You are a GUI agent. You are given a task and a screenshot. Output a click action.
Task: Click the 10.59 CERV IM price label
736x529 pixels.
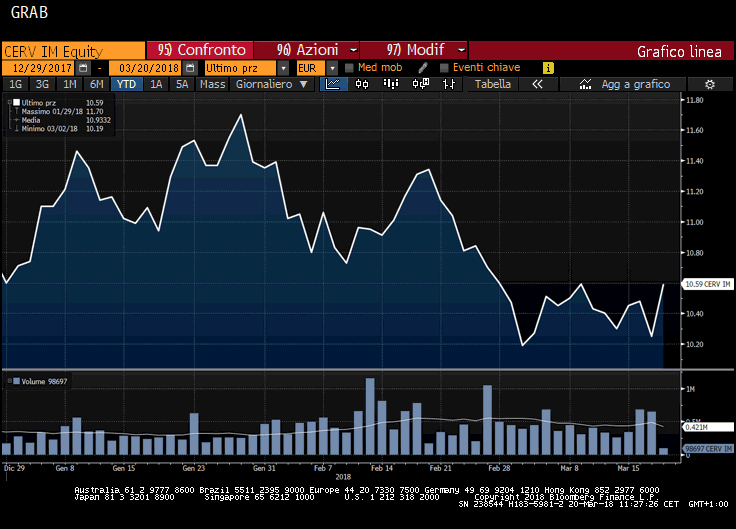tap(707, 284)
